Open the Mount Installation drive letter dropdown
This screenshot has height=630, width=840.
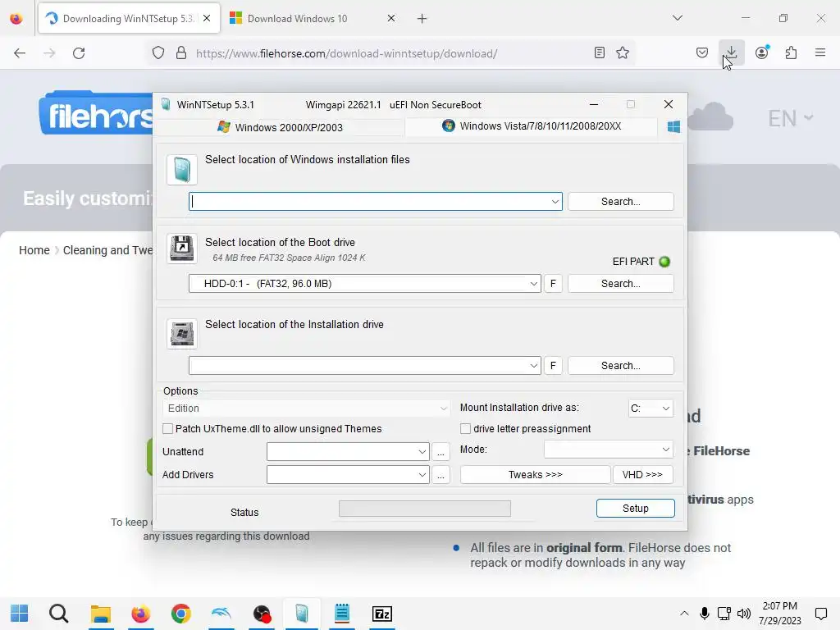(x=651, y=409)
